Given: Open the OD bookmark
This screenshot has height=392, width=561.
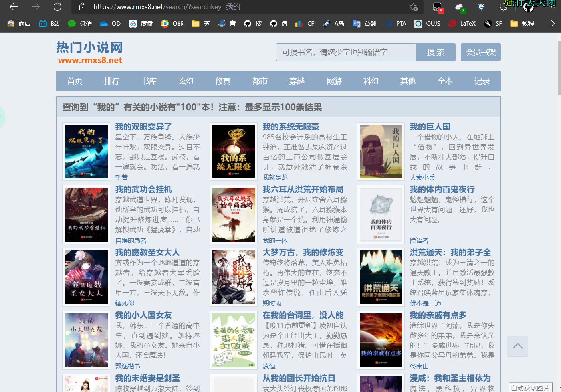Looking at the screenshot, I should [110, 23].
